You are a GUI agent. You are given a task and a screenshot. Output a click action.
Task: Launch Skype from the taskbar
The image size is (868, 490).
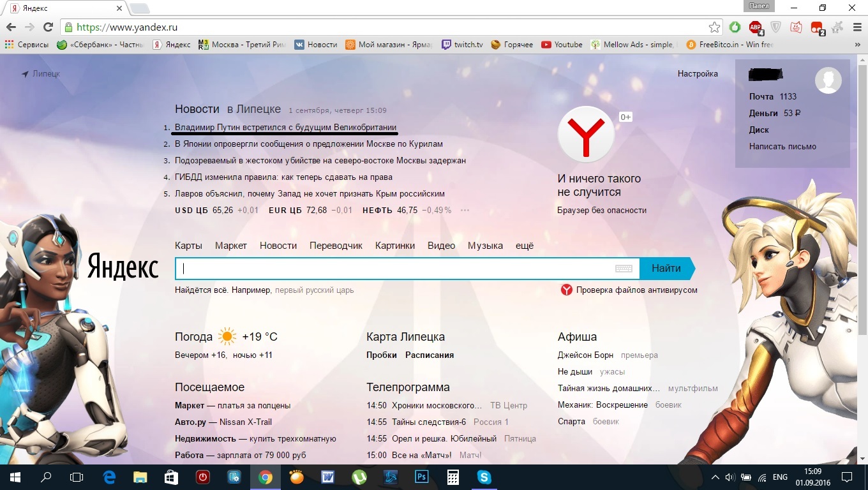point(484,477)
